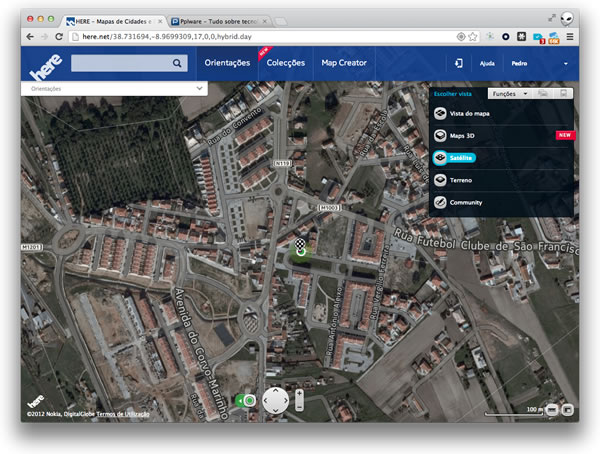Click the search magnifier icon
Screen dimensions: 600x454
pyautogui.click(x=177, y=63)
